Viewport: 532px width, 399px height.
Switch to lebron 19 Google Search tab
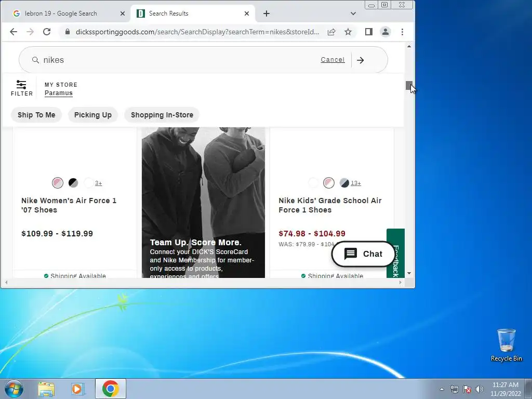pos(61,14)
